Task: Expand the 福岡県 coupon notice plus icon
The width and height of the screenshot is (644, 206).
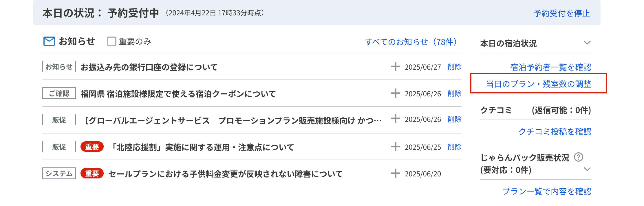Action: point(395,93)
